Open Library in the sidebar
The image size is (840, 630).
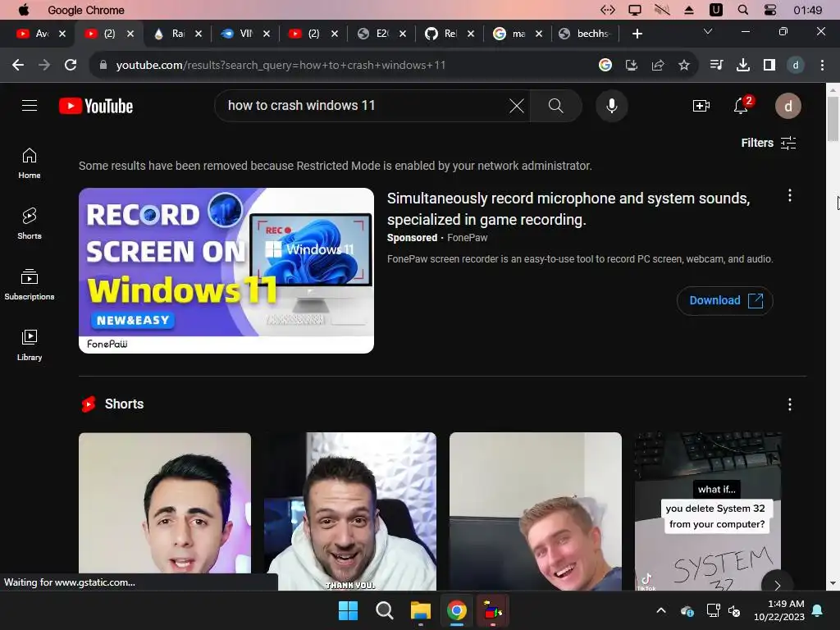(30, 345)
